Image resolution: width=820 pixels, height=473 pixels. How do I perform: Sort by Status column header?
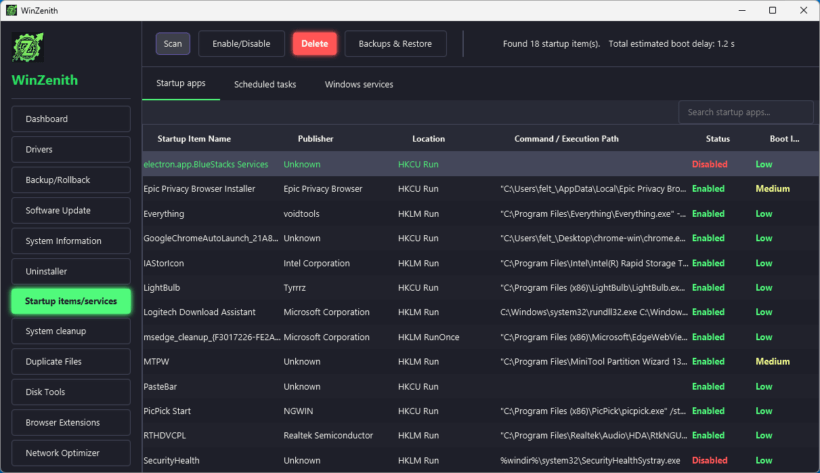pyautogui.click(x=718, y=139)
